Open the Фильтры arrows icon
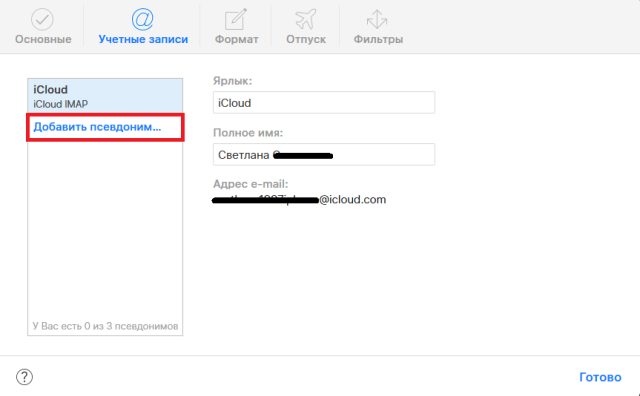 (x=377, y=19)
